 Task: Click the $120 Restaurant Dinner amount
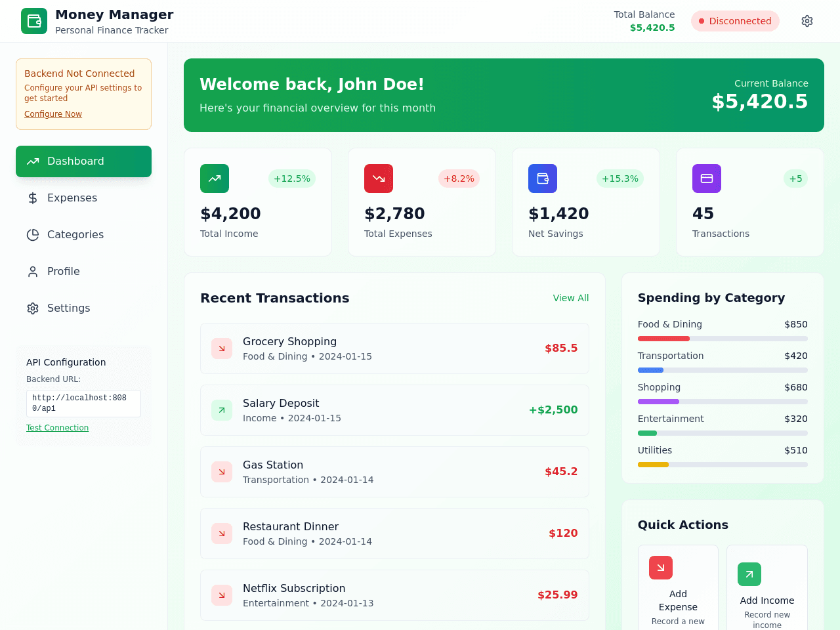tap(563, 534)
